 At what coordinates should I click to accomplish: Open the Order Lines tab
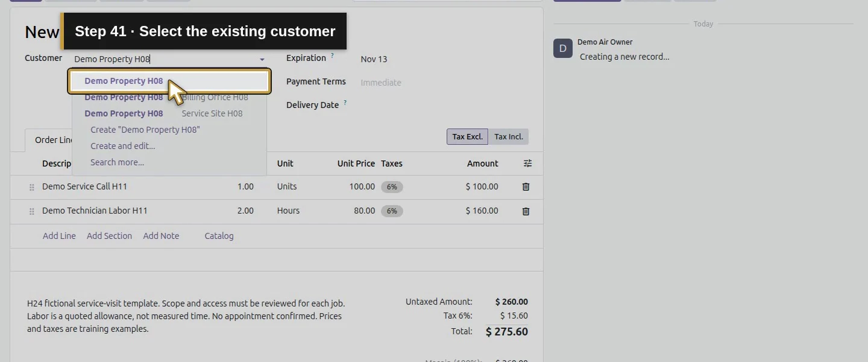click(48, 140)
